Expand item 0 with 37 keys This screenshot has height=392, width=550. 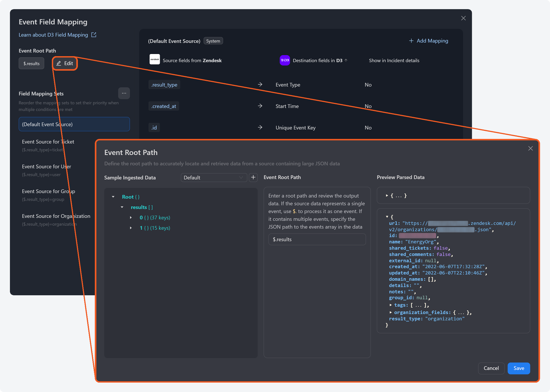(x=131, y=218)
